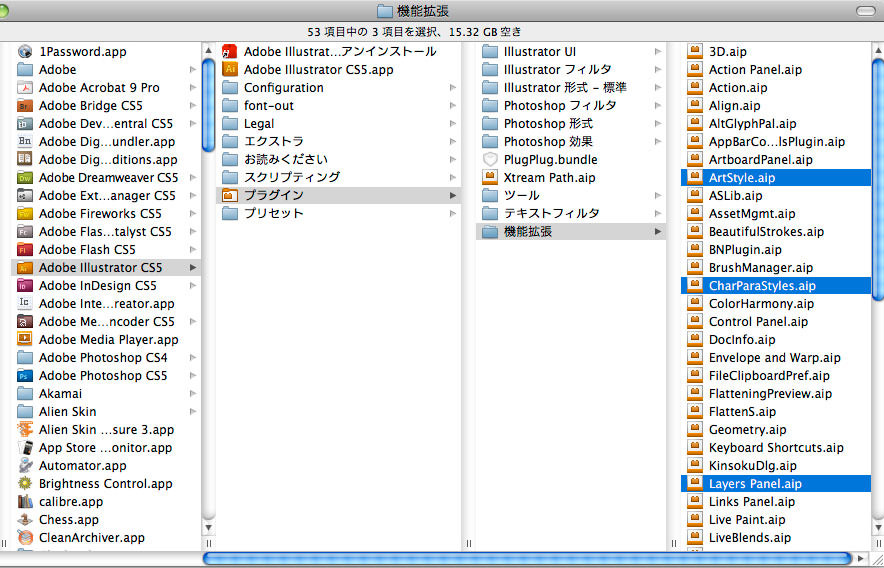Click first column scroll up arrow
884x568 pixels.
click(x=208, y=50)
